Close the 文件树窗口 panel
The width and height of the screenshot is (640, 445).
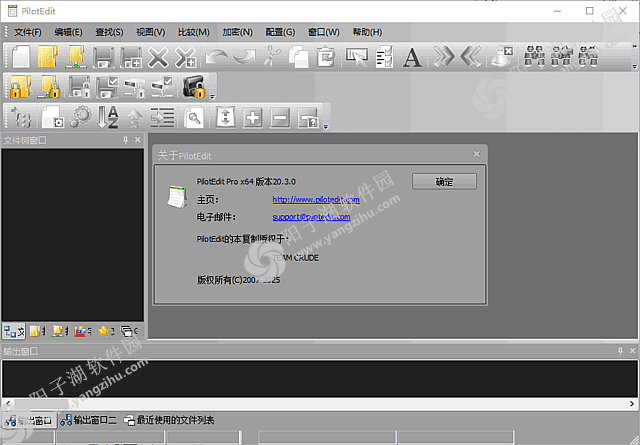[x=138, y=140]
